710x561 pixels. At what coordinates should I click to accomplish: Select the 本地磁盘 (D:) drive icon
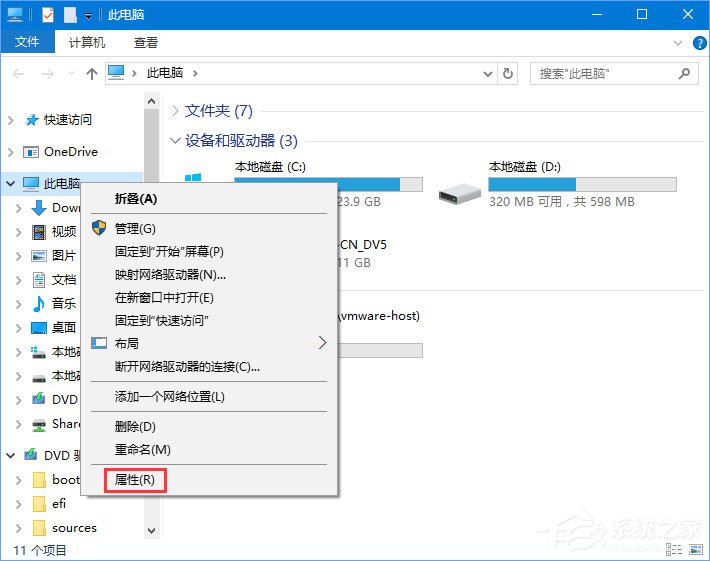coord(459,193)
